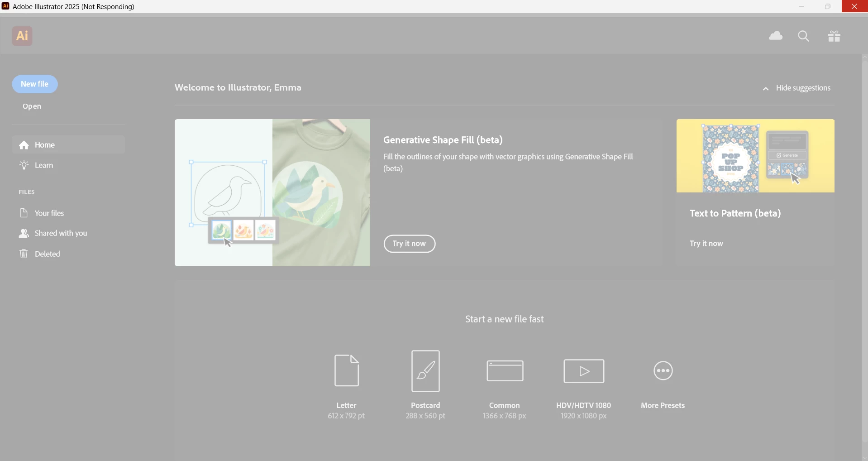Image resolution: width=868 pixels, height=461 pixels.
Task: Click the Text to Pattern preview image
Action: tap(755, 156)
